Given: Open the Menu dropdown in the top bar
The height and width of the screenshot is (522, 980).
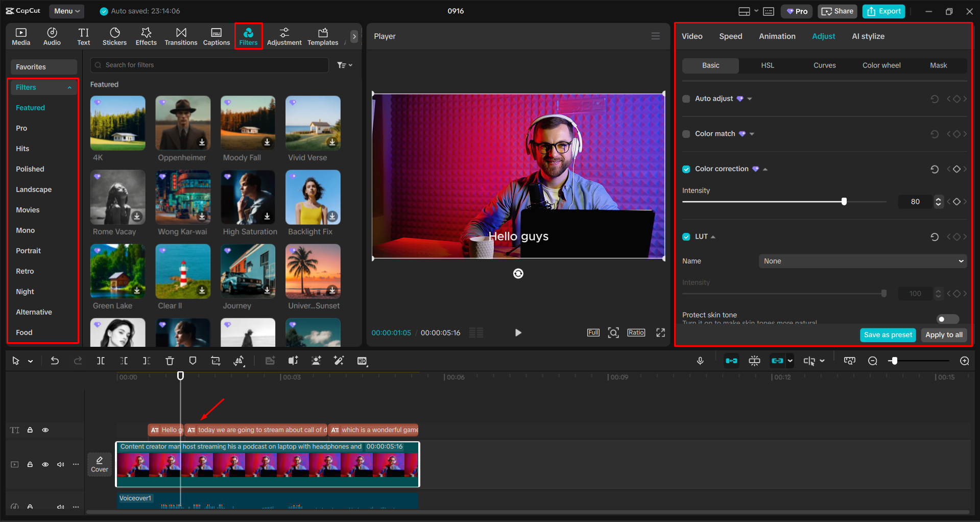Looking at the screenshot, I should [x=66, y=11].
